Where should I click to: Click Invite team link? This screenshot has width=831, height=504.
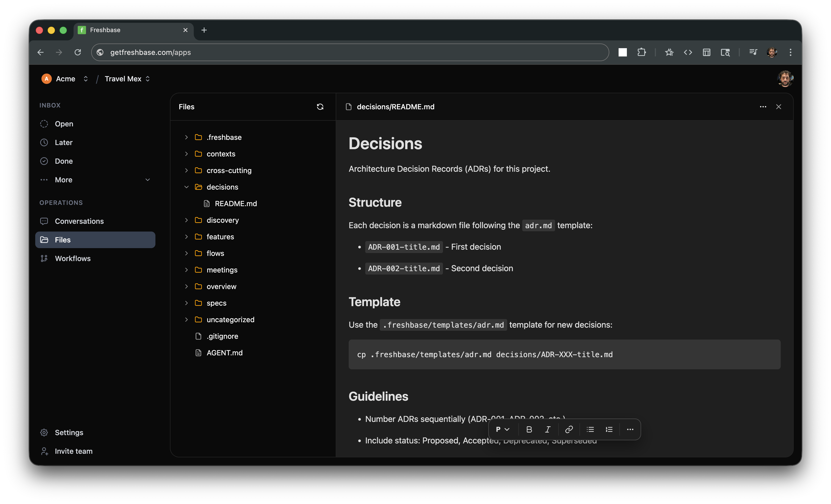[x=74, y=451]
